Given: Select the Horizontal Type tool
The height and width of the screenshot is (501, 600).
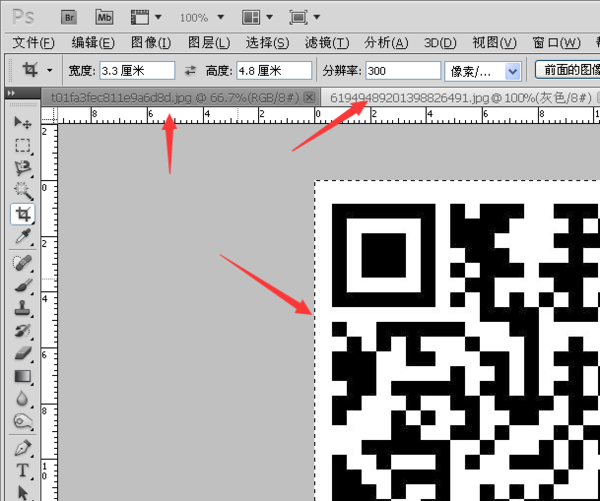Looking at the screenshot, I should (x=23, y=470).
